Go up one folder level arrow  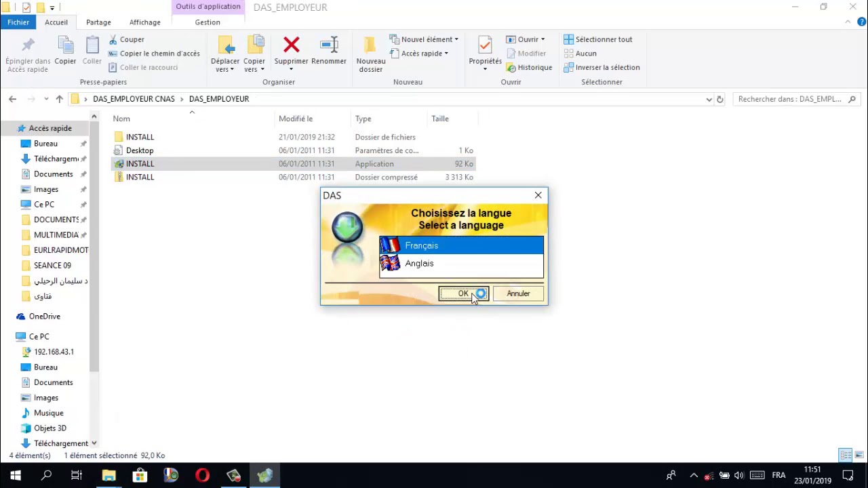click(x=60, y=99)
